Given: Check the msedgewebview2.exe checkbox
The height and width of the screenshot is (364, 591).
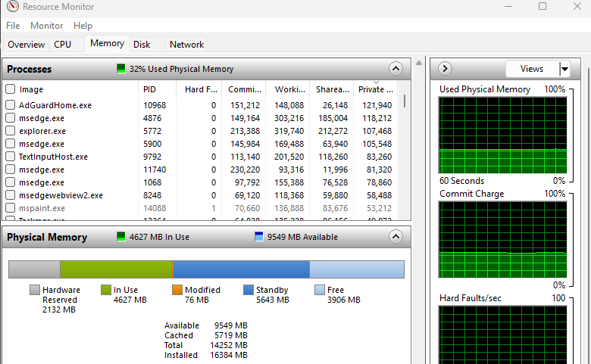Looking at the screenshot, I should pyautogui.click(x=10, y=195).
